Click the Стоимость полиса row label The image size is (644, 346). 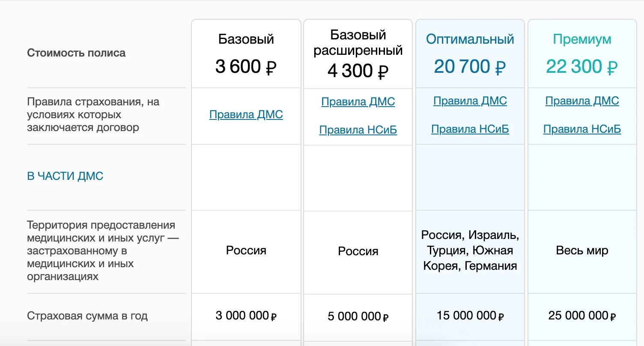(76, 53)
